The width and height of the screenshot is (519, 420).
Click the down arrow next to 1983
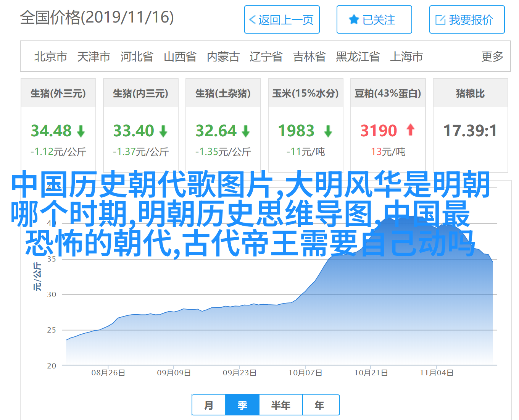(328, 131)
